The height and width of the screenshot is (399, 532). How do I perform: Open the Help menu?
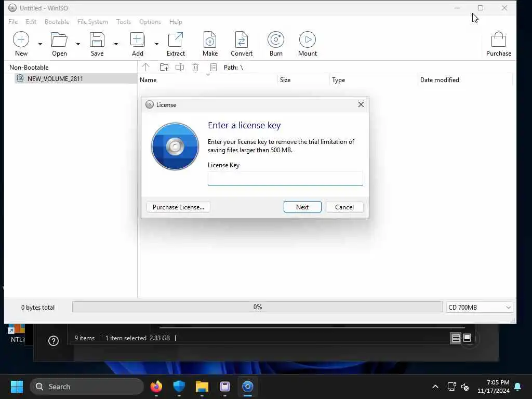[x=176, y=22]
